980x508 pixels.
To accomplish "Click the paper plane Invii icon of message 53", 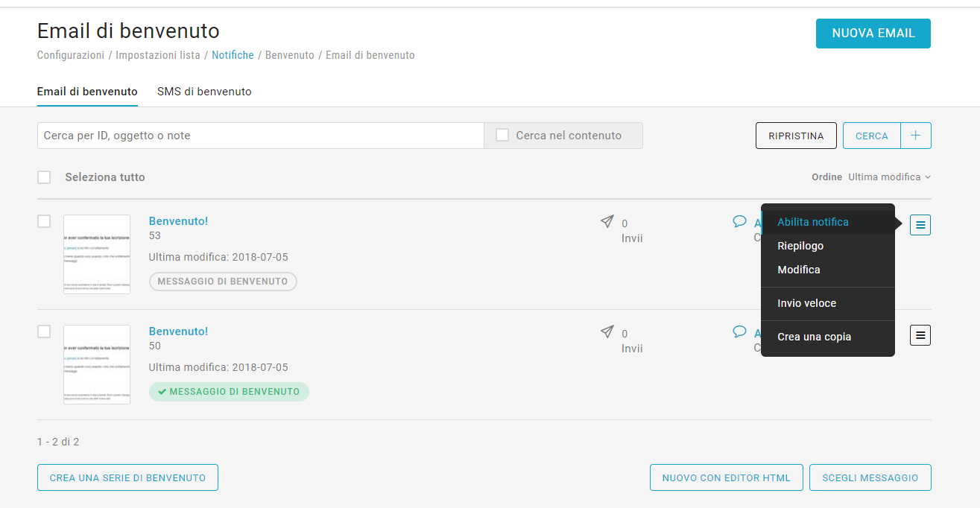I will coord(607,221).
